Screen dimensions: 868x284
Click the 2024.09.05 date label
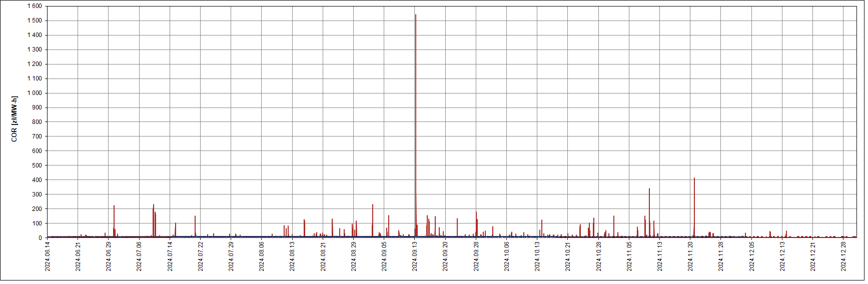(x=384, y=256)
